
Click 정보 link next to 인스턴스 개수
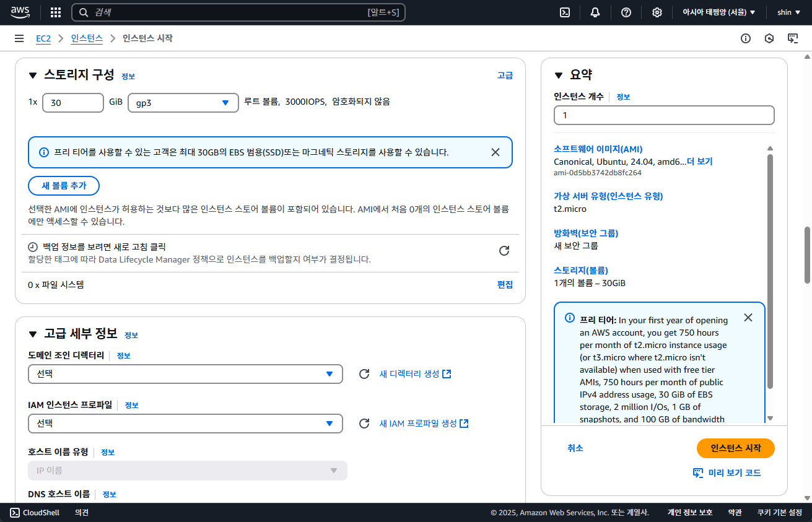623,97
